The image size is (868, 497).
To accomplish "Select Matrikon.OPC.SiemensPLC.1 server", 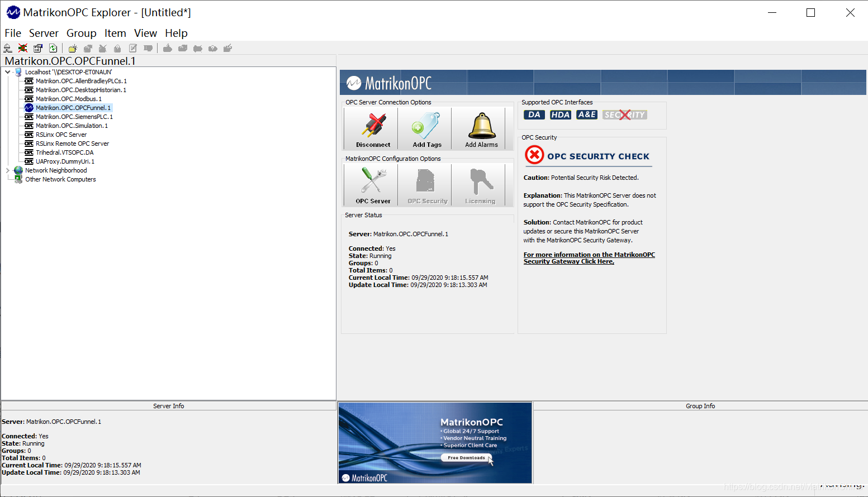I will 74,117.
